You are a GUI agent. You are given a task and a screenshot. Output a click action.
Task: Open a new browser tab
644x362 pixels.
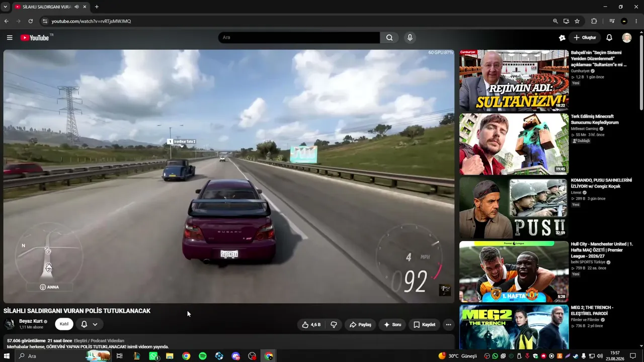pyautogui.click(x=97, y=7)
